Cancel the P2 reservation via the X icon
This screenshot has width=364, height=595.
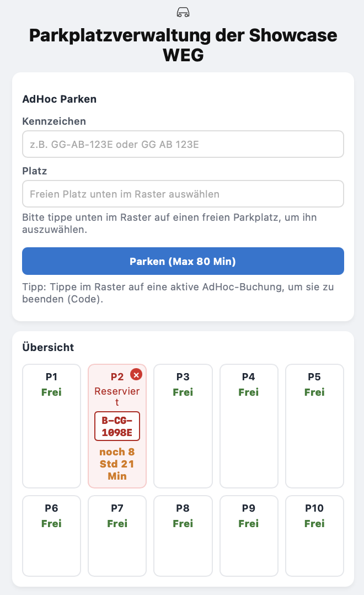coord(136,374)
